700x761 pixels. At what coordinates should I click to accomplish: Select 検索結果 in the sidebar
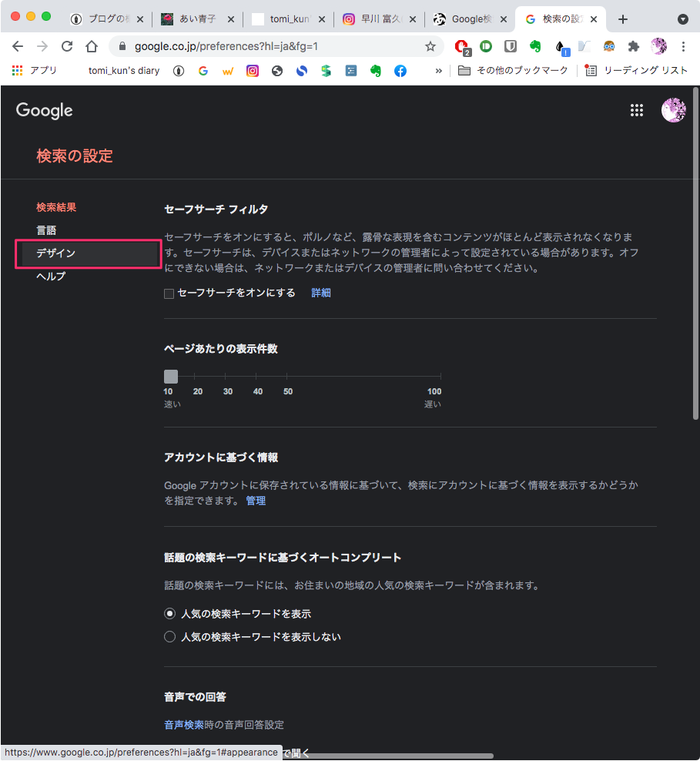pyautogui.click(x=56, y=207)
